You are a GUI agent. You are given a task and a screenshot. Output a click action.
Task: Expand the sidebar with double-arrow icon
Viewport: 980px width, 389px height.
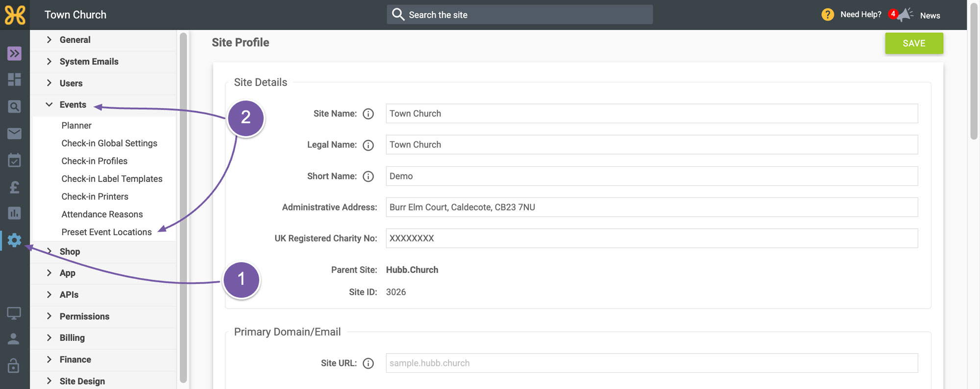point(14,53)
